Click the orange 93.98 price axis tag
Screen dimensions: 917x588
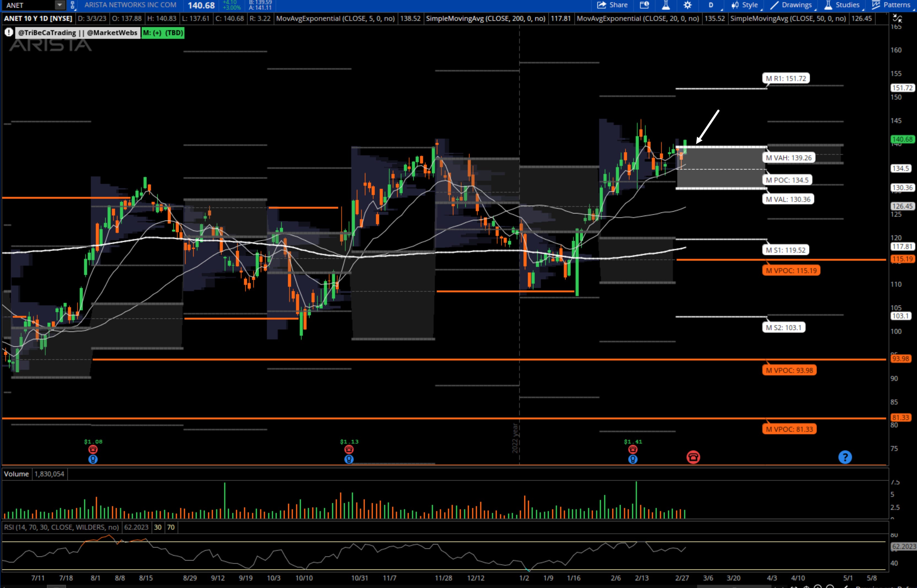pos(900,359)
